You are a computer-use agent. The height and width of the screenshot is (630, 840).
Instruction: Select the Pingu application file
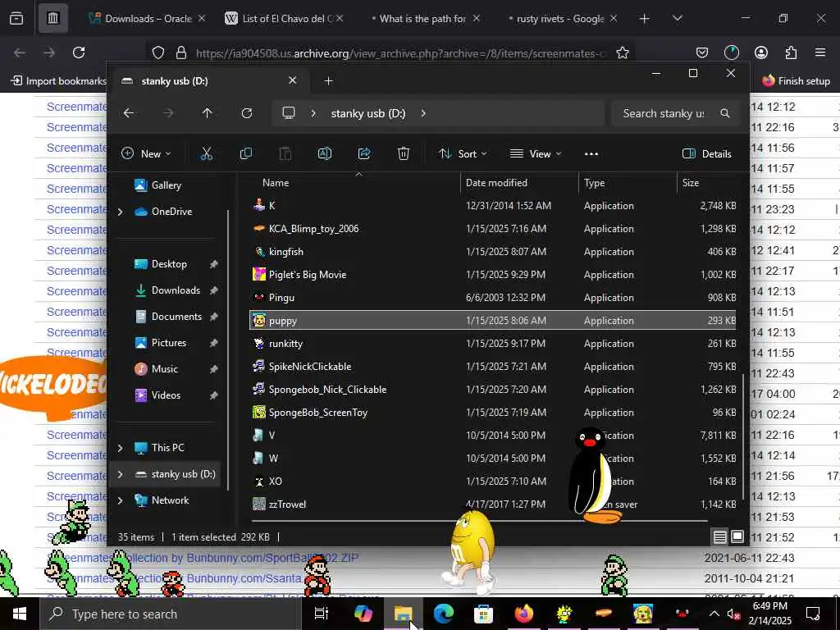click(x=493, y=298)
